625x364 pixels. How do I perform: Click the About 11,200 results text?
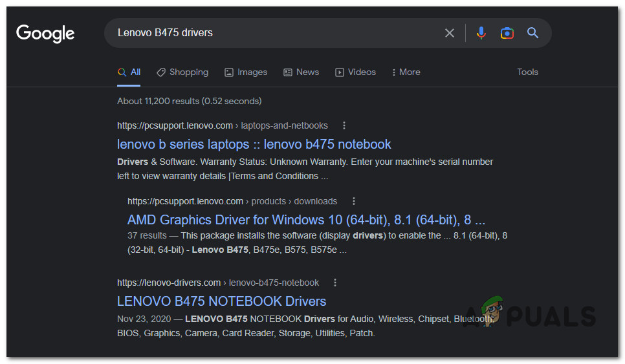tap(190, 101)
